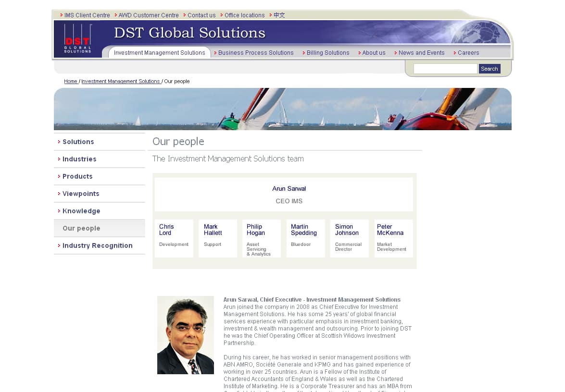Click Home in the breadcrumb
Image resolution: width=565 pixels, height=392 pixels.
point(71,82)
